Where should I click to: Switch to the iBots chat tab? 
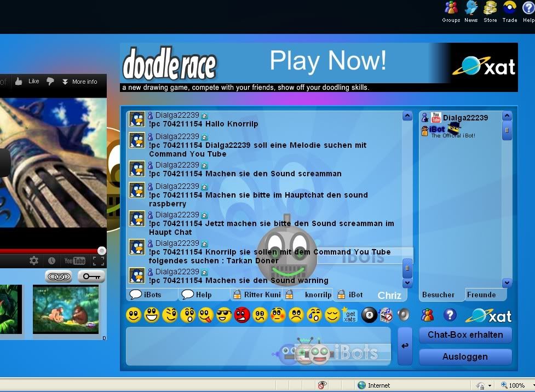pyautogui.click(x=152, y=295)
